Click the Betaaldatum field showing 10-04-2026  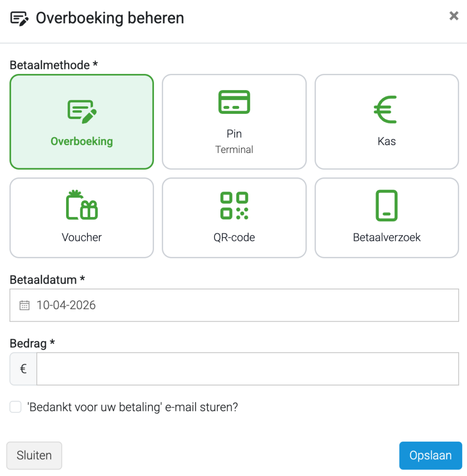[234, 305]
